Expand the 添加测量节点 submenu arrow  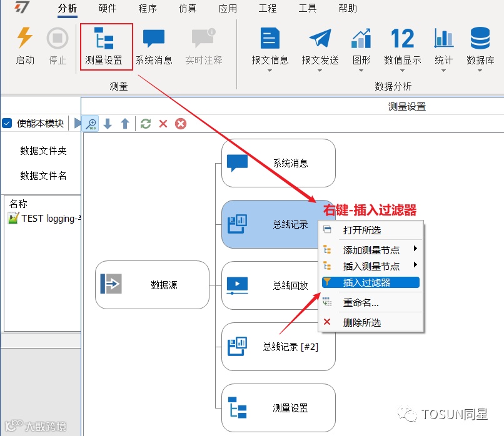(415, 248)
